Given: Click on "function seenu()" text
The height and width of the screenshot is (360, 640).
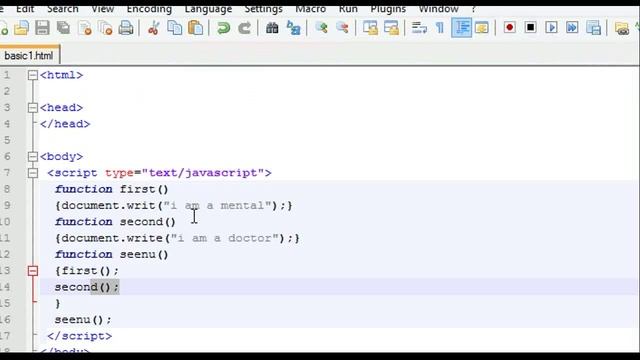Looking at the screenshot, I should tap(111, 255).
